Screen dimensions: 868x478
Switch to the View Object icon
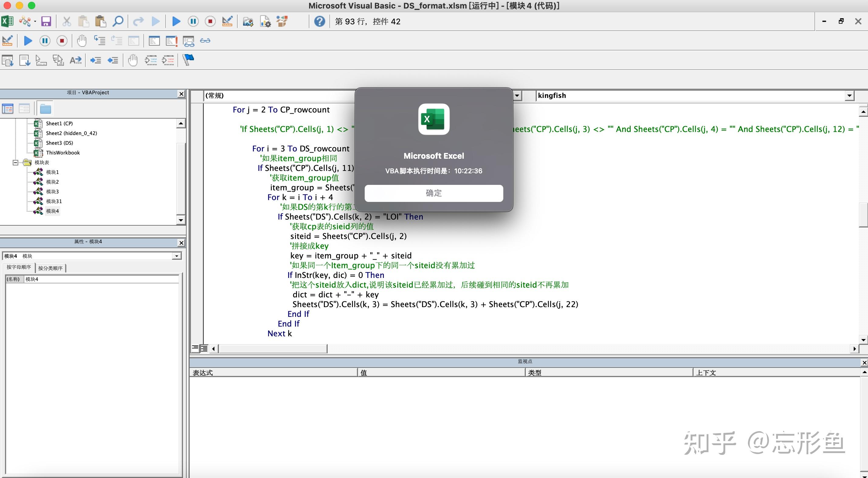tap(24, 109)
